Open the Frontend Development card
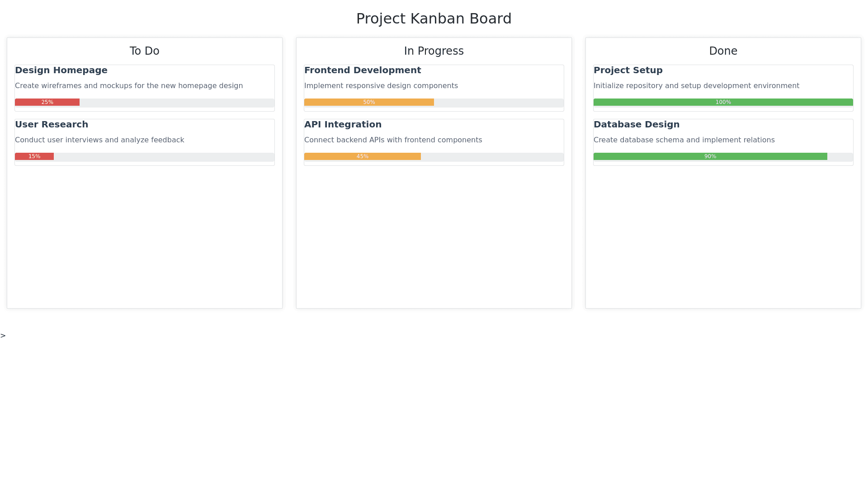Image resolution: width=868 pixels, height=488 pixels. 362,70
